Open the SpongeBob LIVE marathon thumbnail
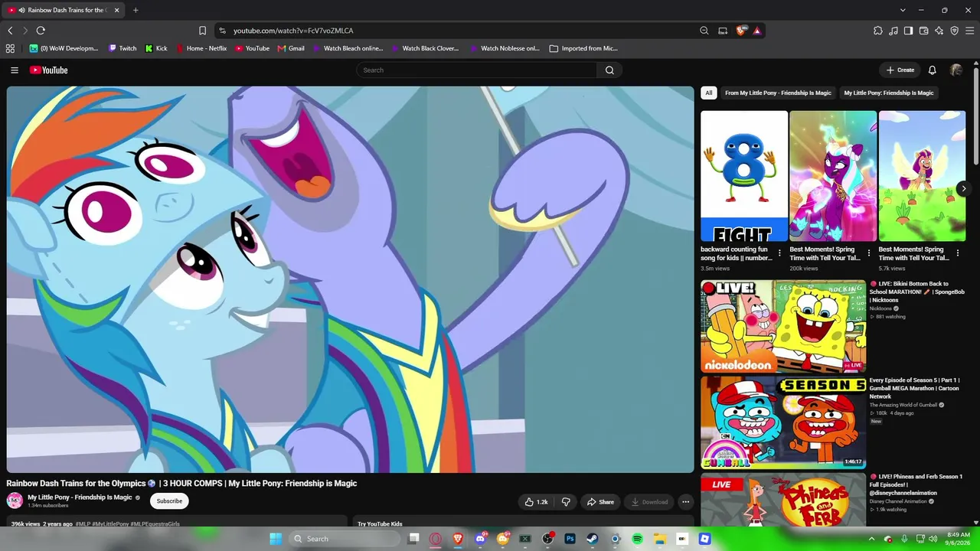980x551 pixels. (783, 326)
